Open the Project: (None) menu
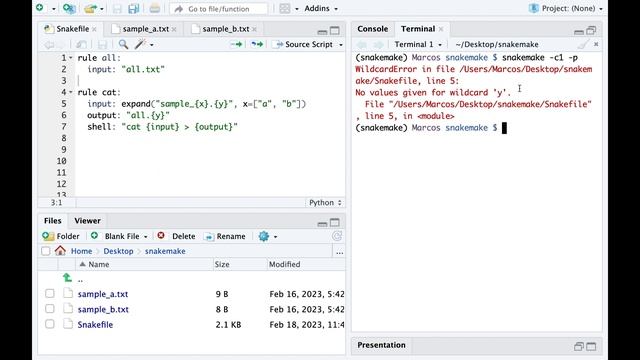640x360 pixels. tap(566, 9)
